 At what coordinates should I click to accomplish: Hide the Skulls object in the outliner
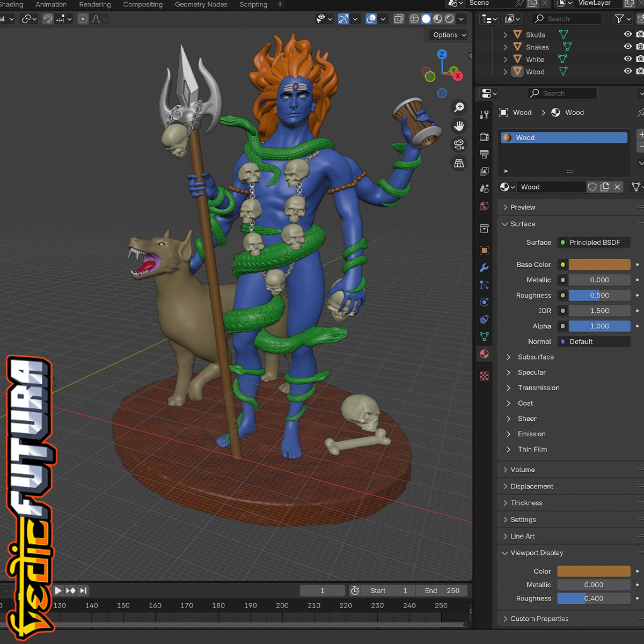pyautogui.click(x=627, y=34)
